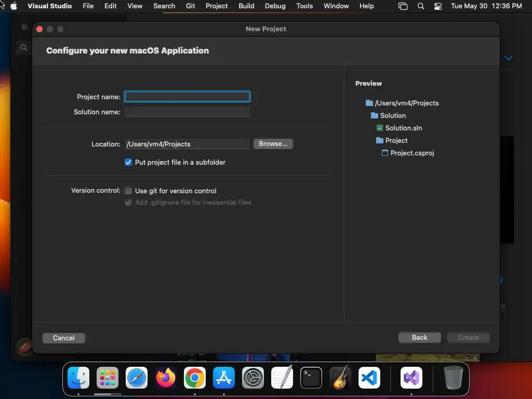Open the File menu
Image resolution: width=532 pixels, height=399 pixels.
pyautogui.click(x=88, y=6)
